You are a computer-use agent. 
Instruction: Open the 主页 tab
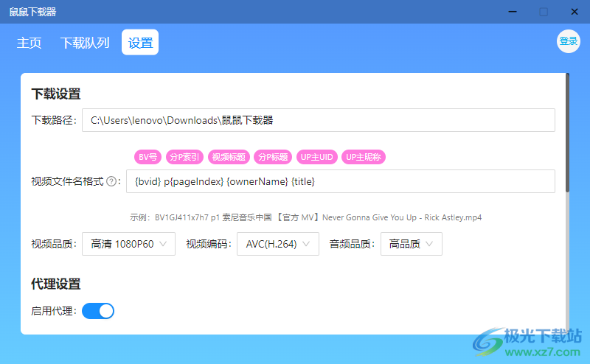pyautogui.click(x=29, y=43)
